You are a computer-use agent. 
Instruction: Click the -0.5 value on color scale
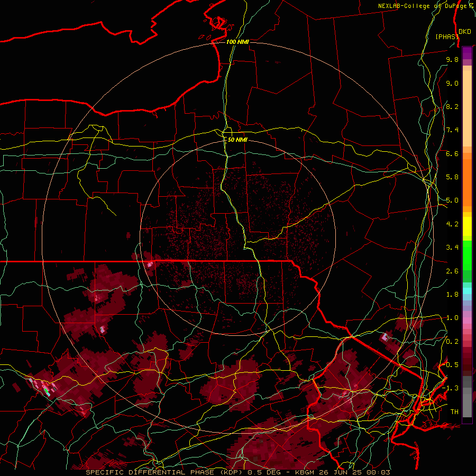click(x=450, y=365)
